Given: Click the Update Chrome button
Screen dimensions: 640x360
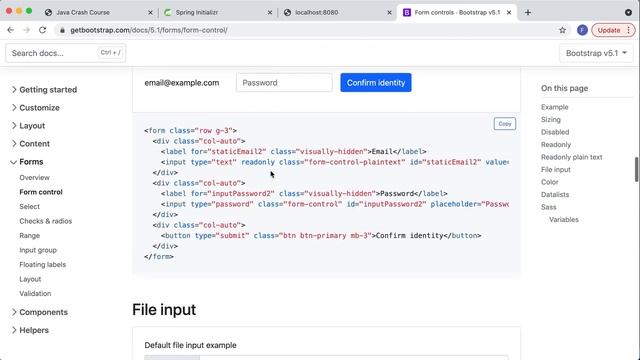Looking at the screenshot, I should tap(613, 30).
